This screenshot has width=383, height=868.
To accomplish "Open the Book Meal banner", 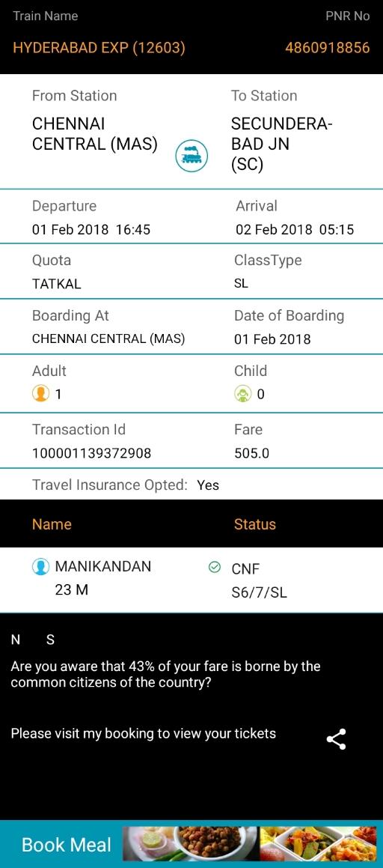I will (191, 844).
